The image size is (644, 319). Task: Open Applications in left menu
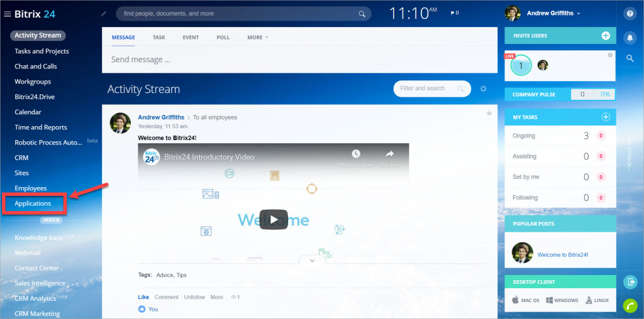(33, 203)
